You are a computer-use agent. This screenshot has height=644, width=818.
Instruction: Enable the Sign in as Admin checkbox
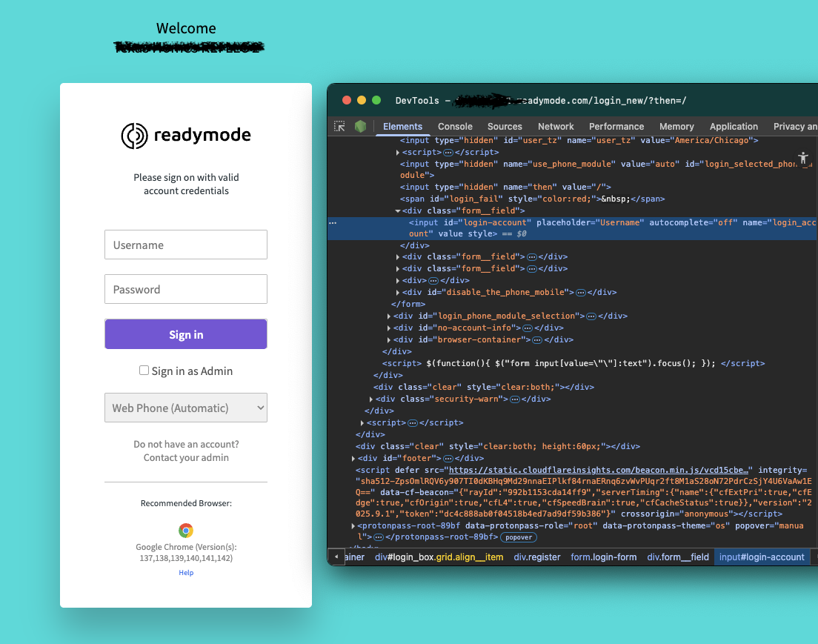(144, 371)
